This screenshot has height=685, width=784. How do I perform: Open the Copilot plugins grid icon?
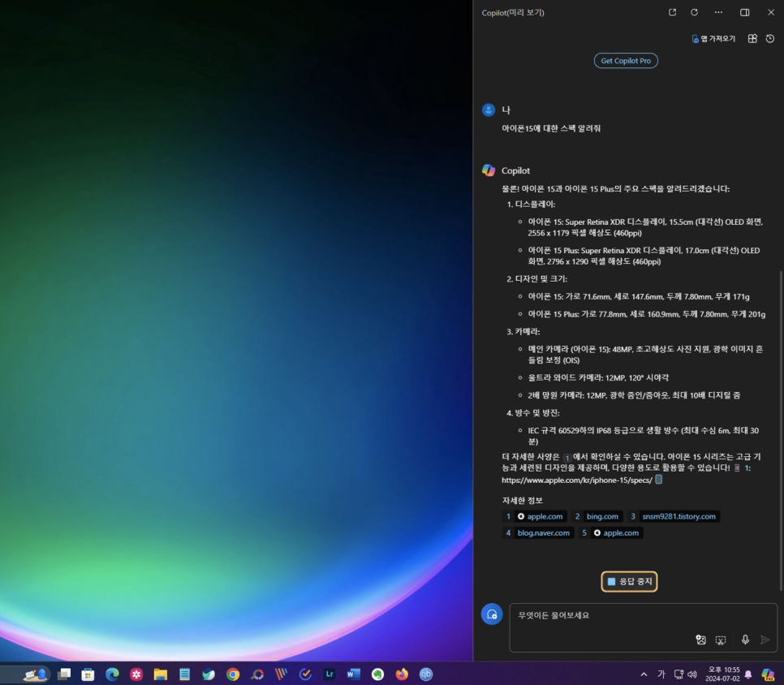752,38
